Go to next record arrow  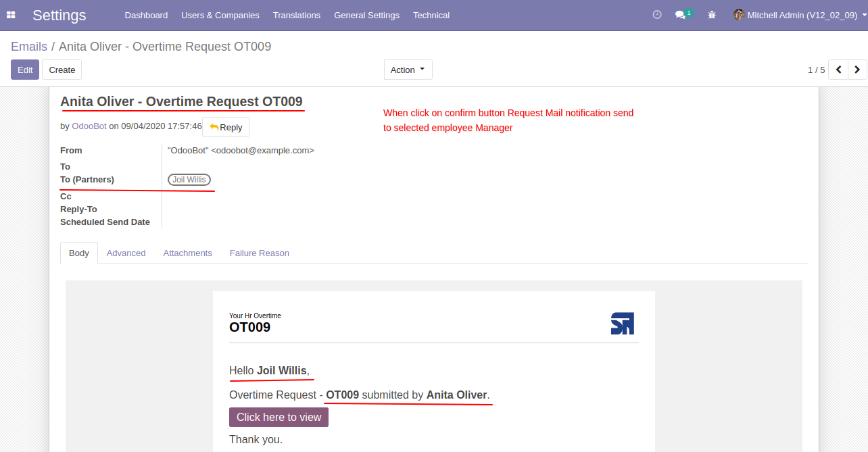[857, 70]
